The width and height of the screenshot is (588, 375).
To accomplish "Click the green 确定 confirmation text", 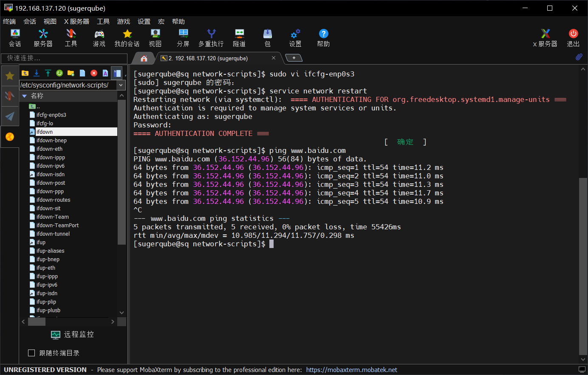I will [x=405, y=142].
